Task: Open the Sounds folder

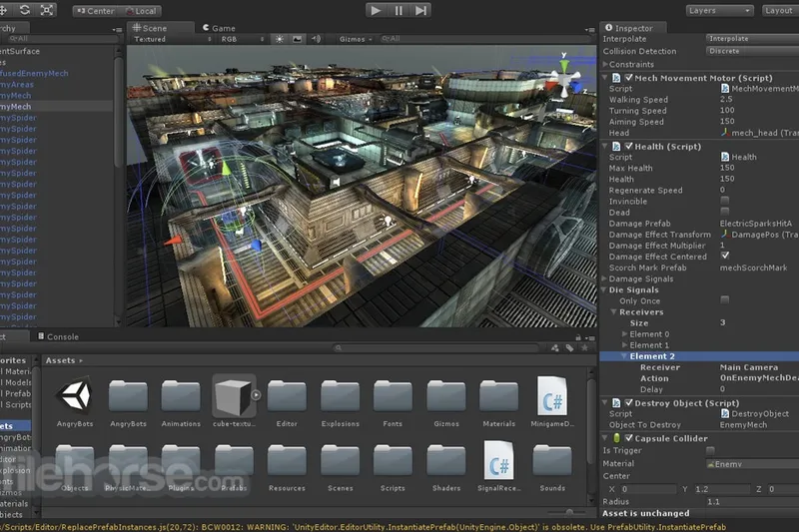Action: (x=552, y=466)
